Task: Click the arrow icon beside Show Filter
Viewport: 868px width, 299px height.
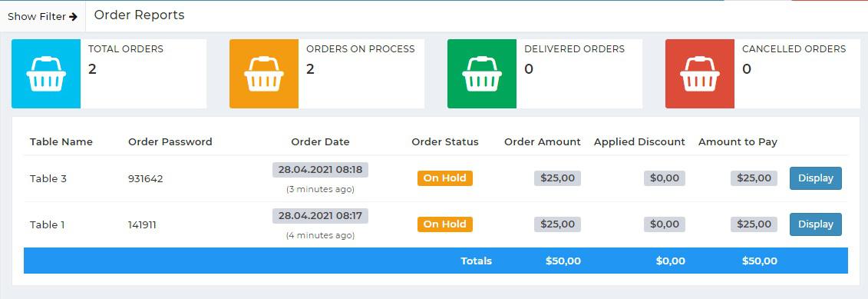Action: (x=73, y=17)
